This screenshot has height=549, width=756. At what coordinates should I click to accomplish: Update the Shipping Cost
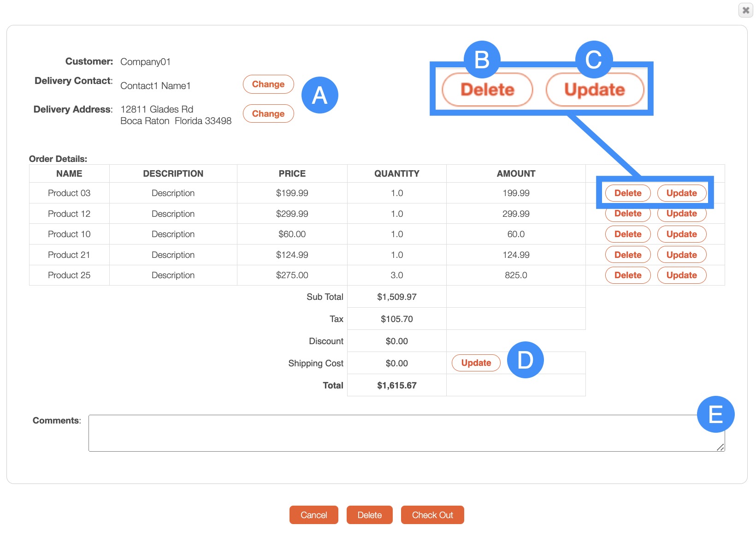[476, 363]
